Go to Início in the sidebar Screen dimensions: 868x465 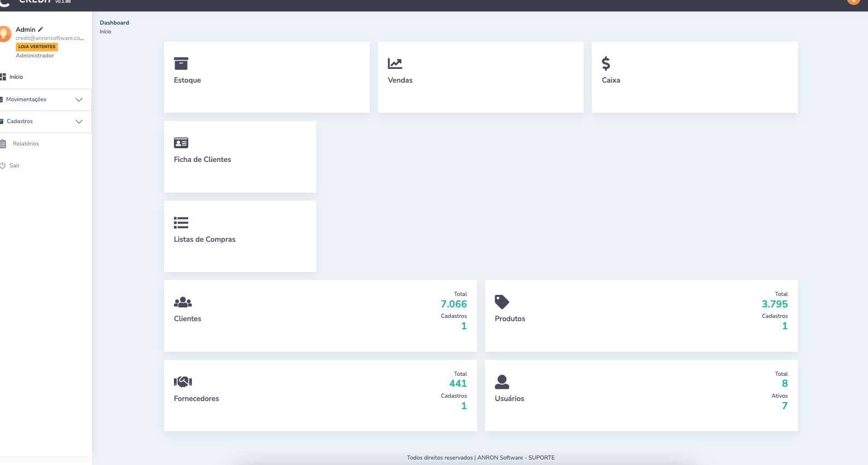[16, 77]
